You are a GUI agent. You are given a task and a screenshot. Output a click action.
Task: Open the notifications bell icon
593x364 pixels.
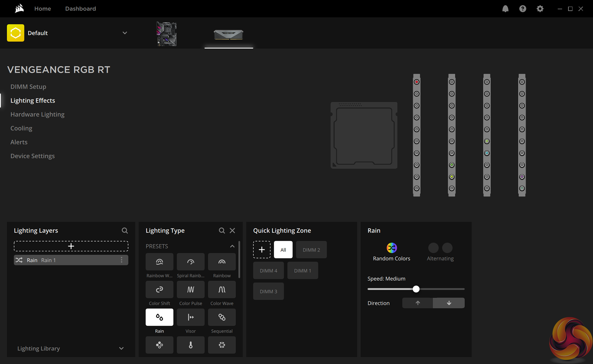coord(505,9)
